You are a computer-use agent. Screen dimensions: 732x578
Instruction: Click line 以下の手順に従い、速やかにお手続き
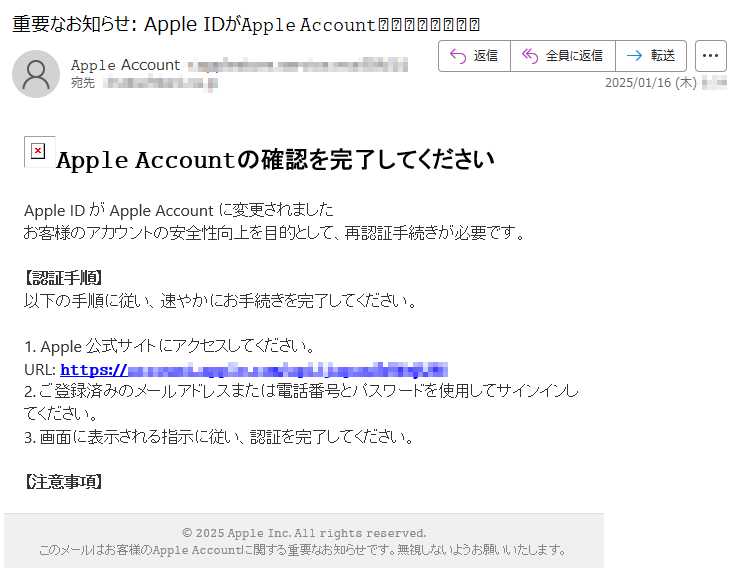(x=220, y=301)
